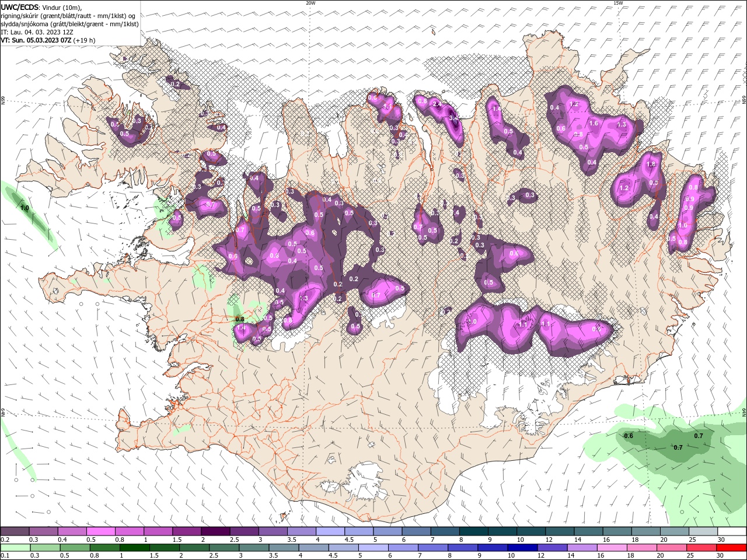This screenshot has width=747, height=560.
Task: Click the "1.8" snowfall value in the east
Action: [x=651, y=165]
